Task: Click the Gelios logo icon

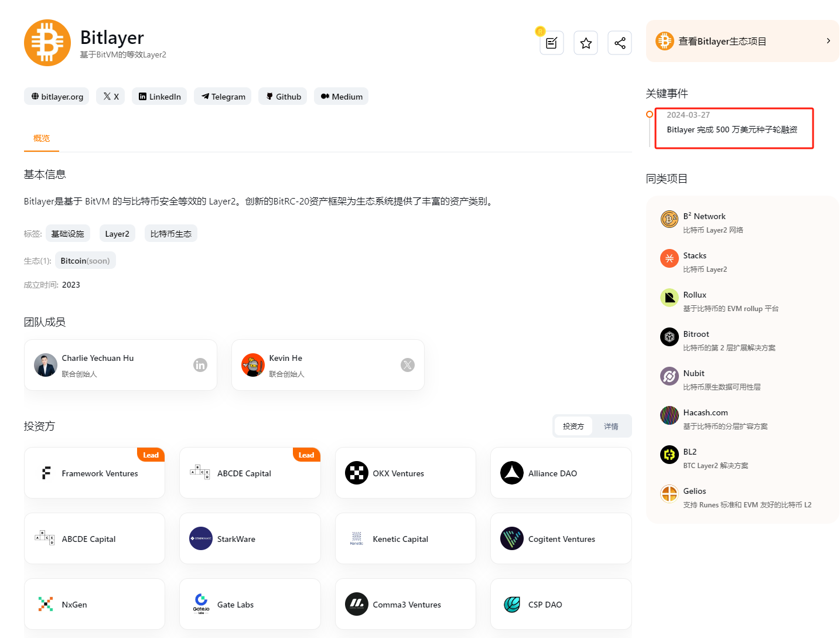Action: pyautogui.click(x=670, y=494)
